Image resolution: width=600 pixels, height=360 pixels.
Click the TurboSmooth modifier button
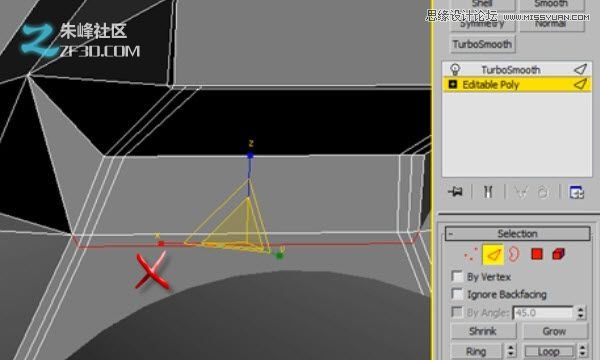tap(483, 44)
